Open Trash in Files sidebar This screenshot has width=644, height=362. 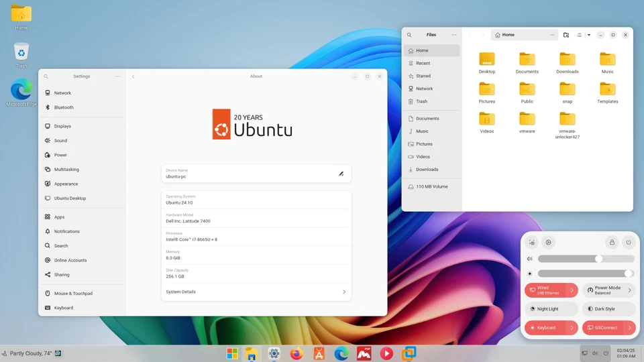[x=431, y=101]
